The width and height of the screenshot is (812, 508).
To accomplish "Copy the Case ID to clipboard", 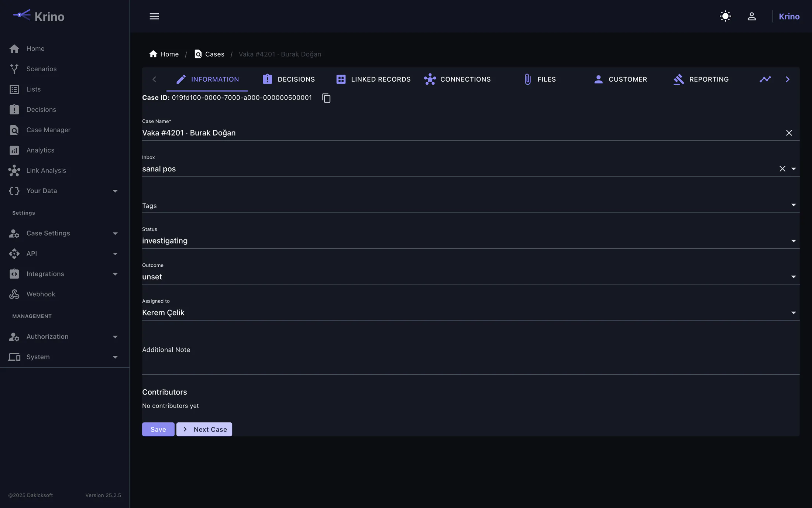I will [326, 98].
